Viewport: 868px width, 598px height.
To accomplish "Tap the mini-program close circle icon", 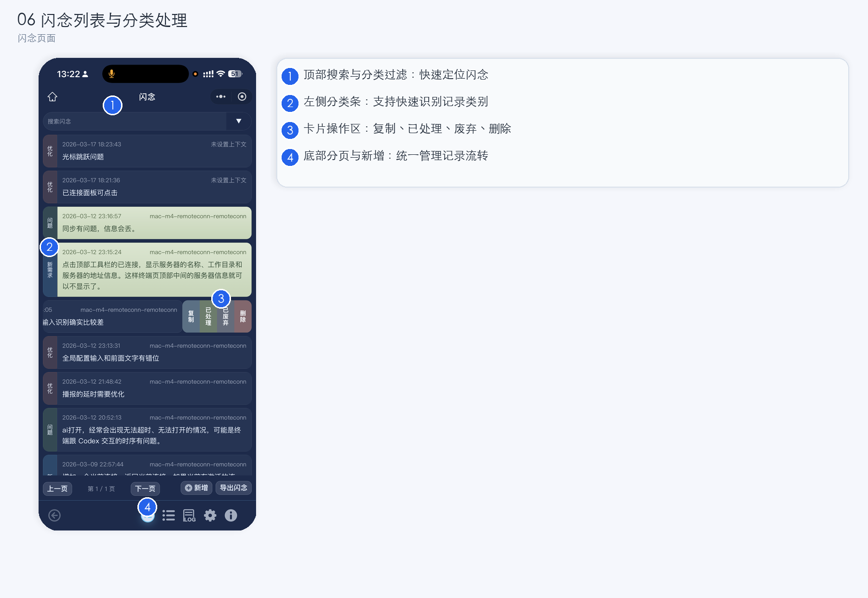I will 242,97.
